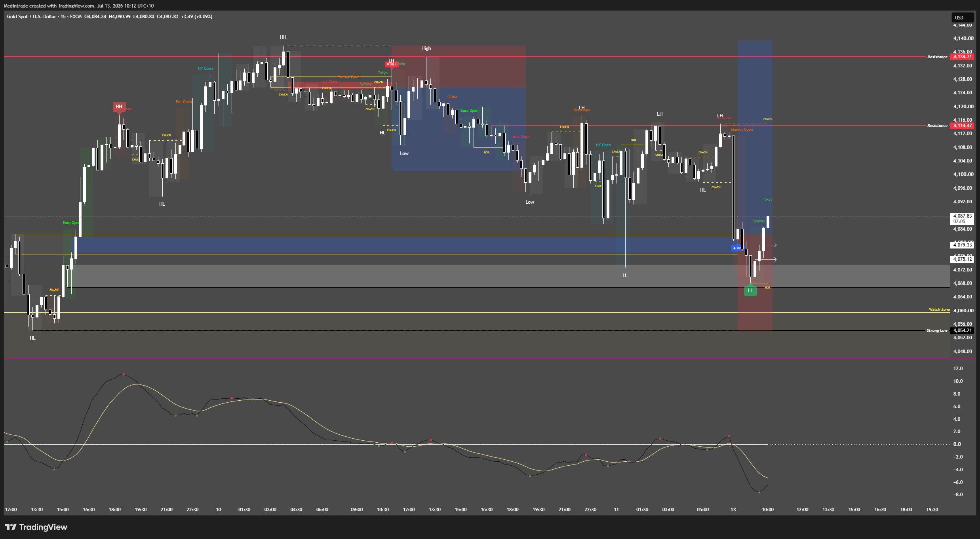Click the 19:30 label at time axis end
The width and height of the screenshot is (980, 539).
pos(932,510)
